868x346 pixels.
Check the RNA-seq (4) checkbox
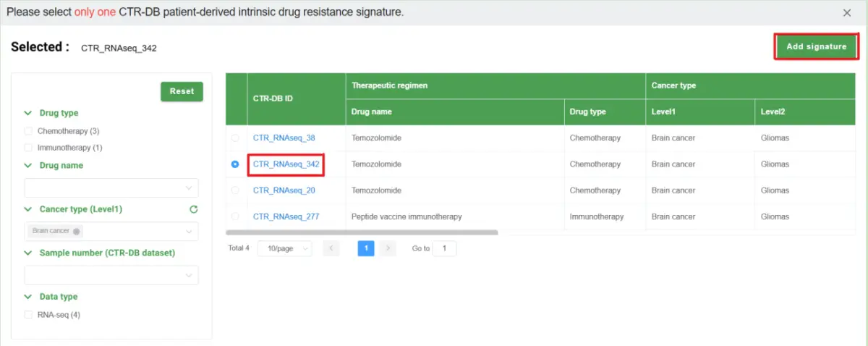28,315
